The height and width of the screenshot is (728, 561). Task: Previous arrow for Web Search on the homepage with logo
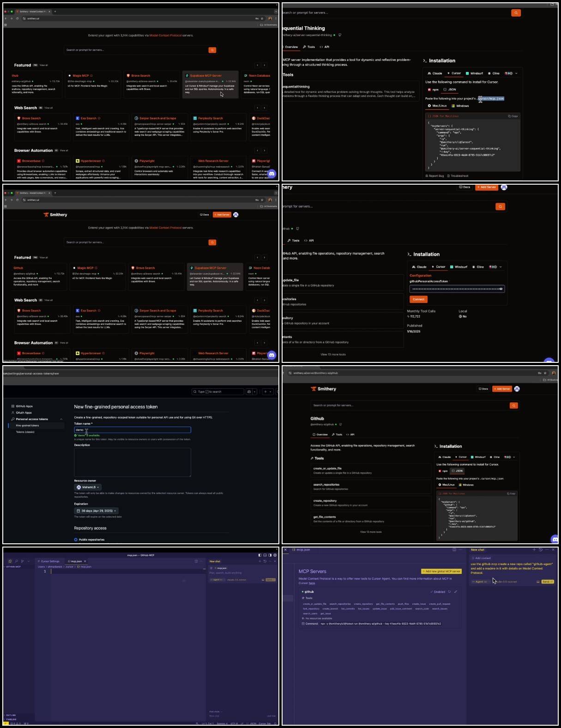(x=258, y=300)
